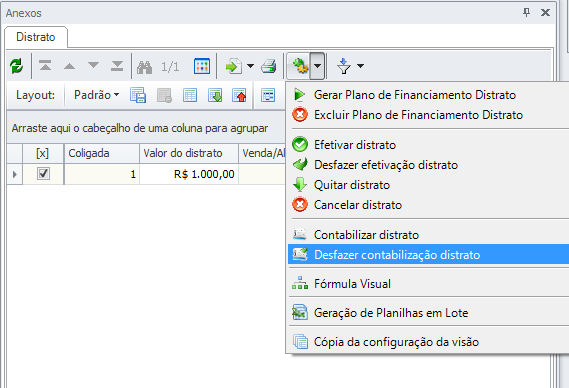Click the plain table layout icon
569x388 pixels.
pos(190,95)
